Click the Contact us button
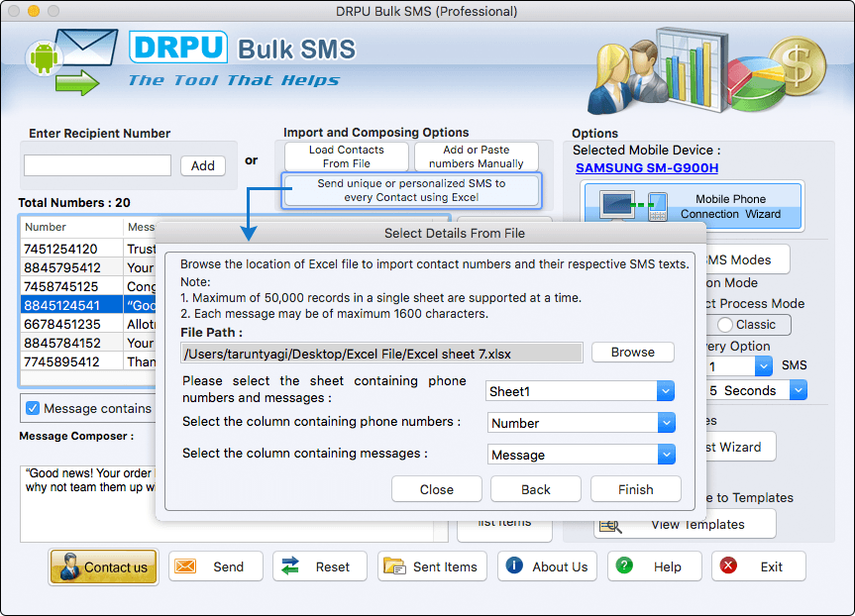855x616 pixels. [104, 566]
